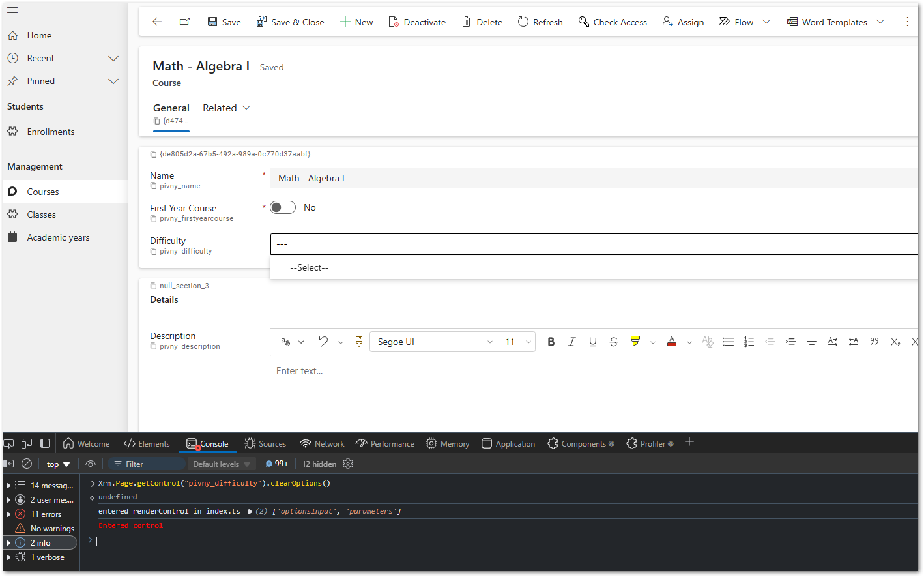
Task: Copy the section GUID de805d2a
Action: [x=154, y=155]
